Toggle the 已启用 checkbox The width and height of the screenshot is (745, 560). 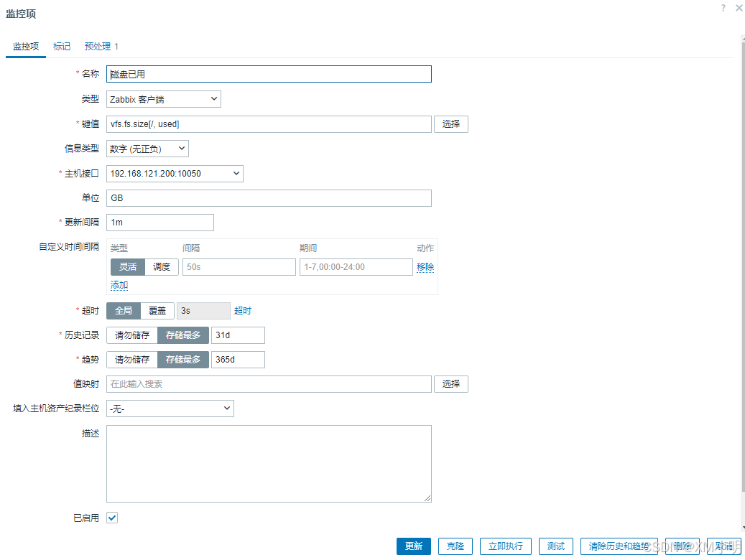112,518
